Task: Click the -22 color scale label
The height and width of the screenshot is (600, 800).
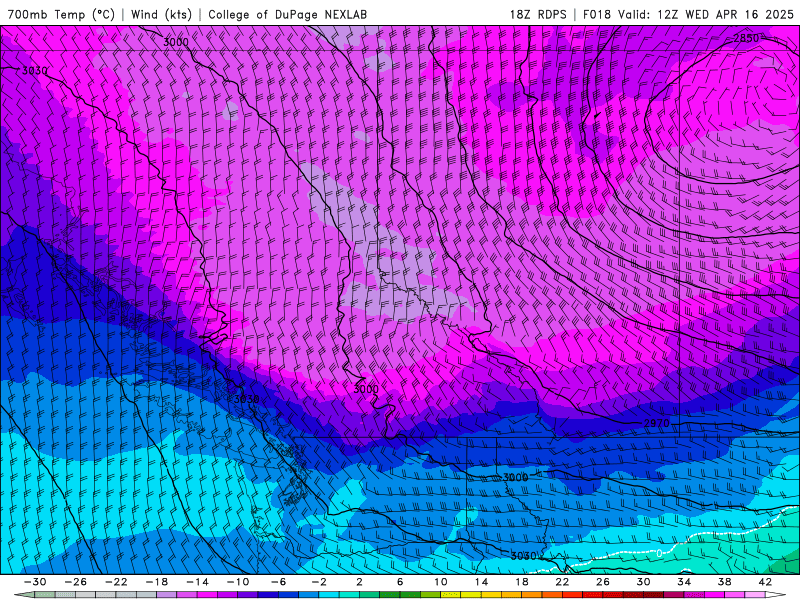Action: (x=116, y=582)
